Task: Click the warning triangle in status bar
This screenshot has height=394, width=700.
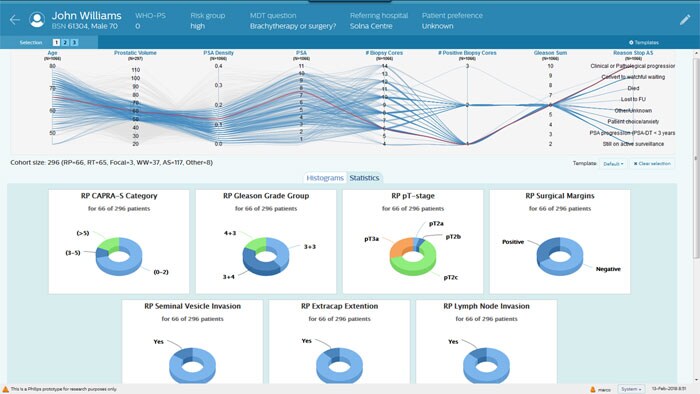Action: [x=5, y=390]
